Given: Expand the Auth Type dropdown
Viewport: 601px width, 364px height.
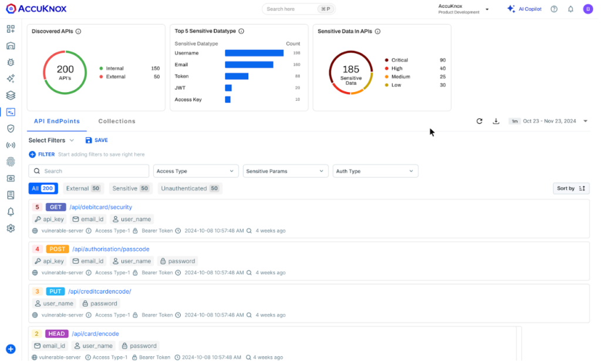Looking at the screenshot, I should point(375,171).
